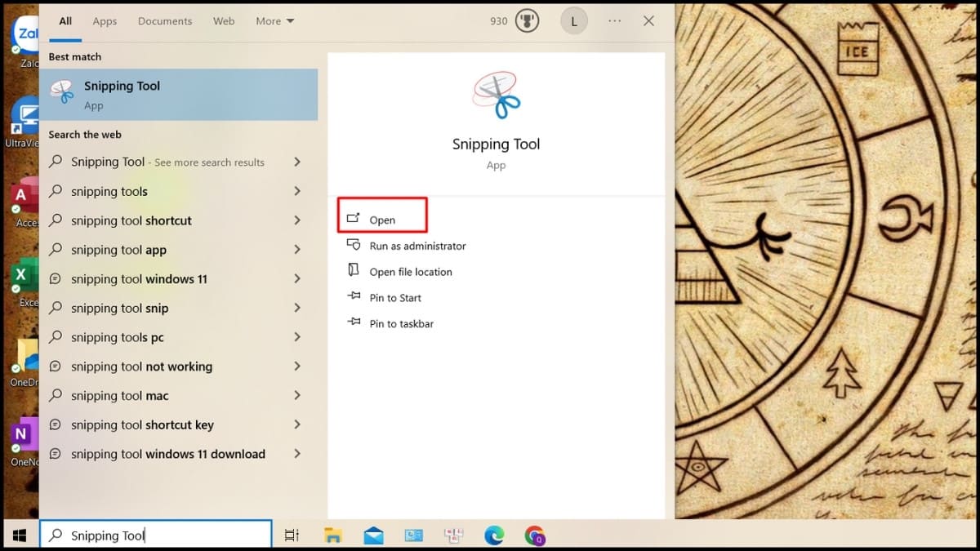The image size is (980, 551).
Task: Pin Snipping Tool to Start
Action: [395, 298]
